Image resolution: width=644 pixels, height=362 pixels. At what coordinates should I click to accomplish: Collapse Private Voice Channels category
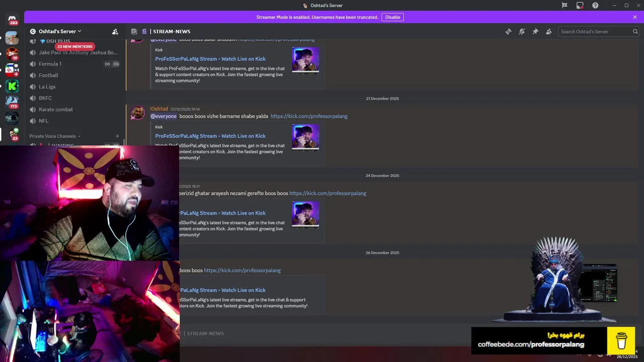[55, 136]
